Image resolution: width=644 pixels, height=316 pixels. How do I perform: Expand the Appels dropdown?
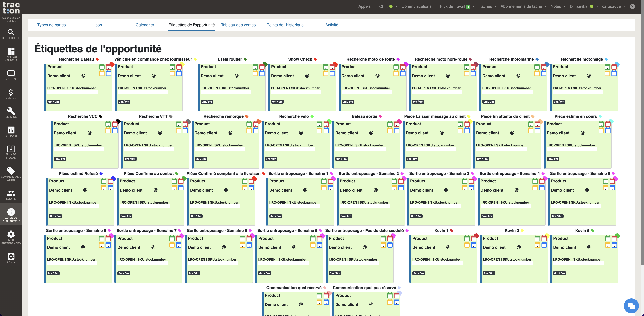tap(366, 7)
